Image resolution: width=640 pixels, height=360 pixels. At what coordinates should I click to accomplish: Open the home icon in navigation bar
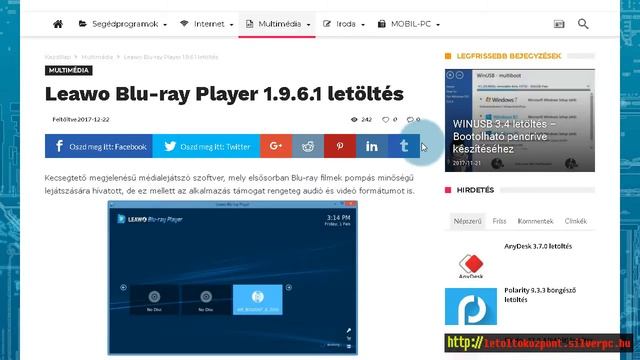coord(58,24)
